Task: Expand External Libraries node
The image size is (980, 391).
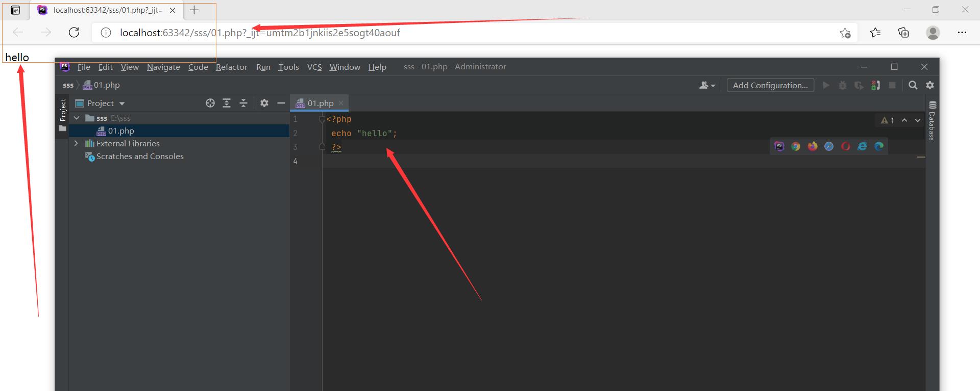Action: pyautogui.click(x=77, y=143)
